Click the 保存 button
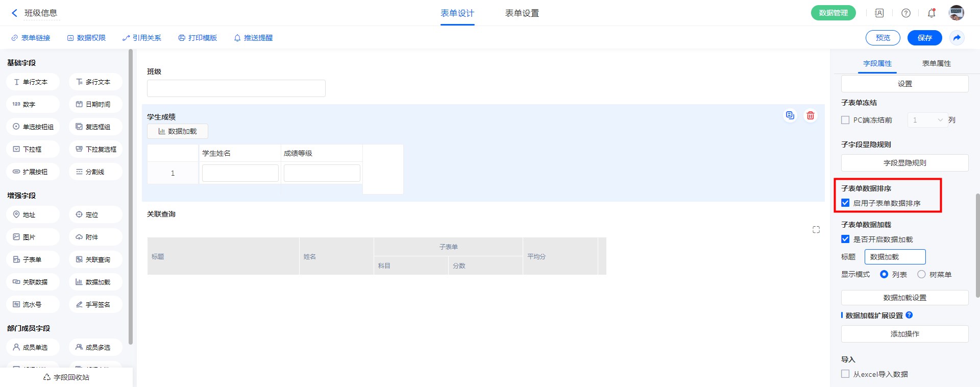The image size is (980, 387). (924, 38)
